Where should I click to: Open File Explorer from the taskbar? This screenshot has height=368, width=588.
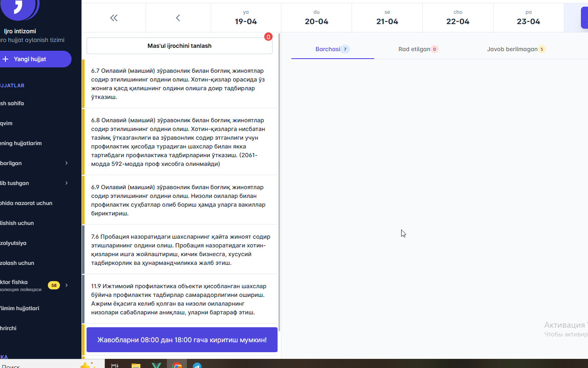[136, 365]
